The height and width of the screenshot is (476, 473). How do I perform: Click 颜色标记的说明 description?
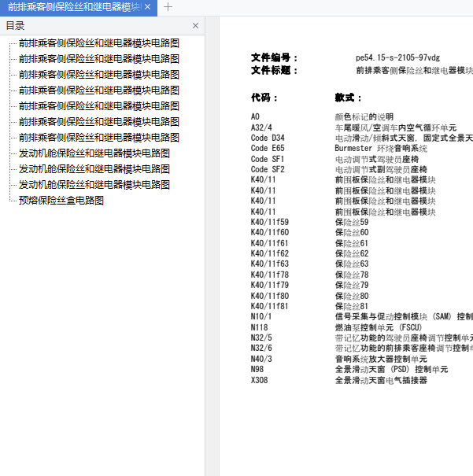click(x=364, y=117)
